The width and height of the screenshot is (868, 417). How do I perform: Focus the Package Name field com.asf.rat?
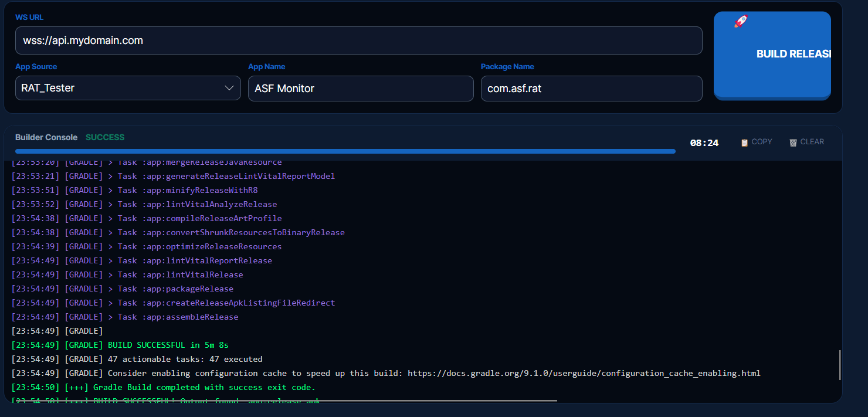click(592, 88)
